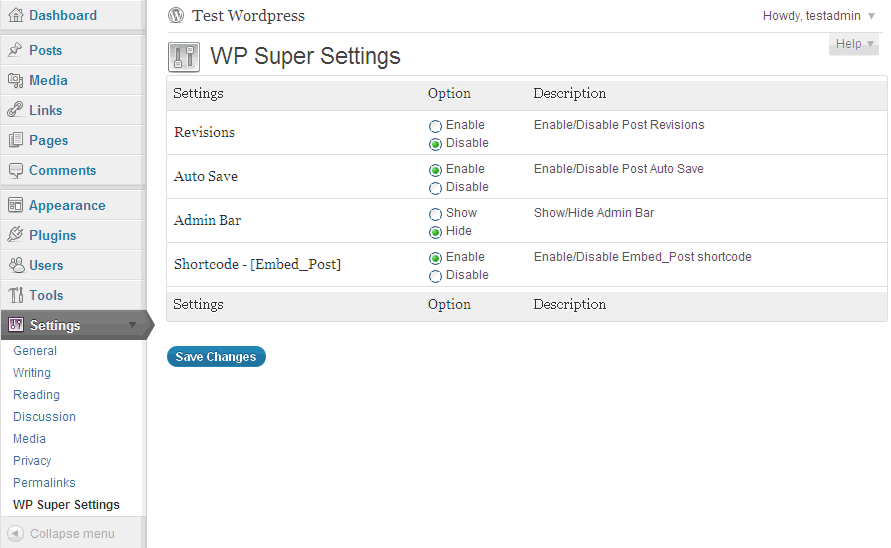This screenshot has width=891, height=548.
Task: Disable the Embed_Post shortcode option
Action: click(x=435, y=276)
